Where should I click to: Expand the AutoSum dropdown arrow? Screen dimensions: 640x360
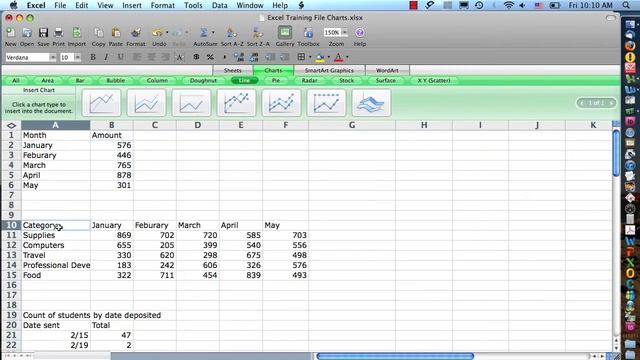[213, 33]
